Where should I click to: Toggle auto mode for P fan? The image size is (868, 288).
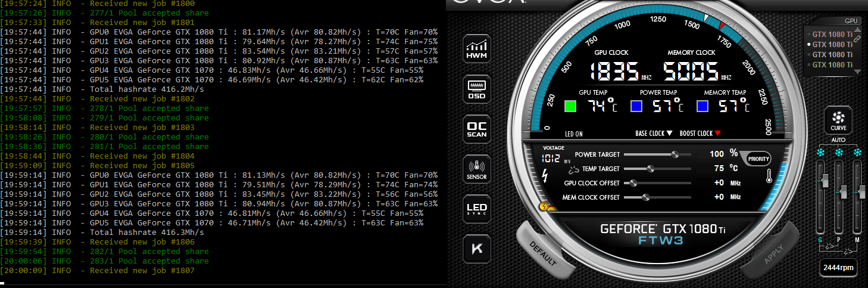(839, 153)
